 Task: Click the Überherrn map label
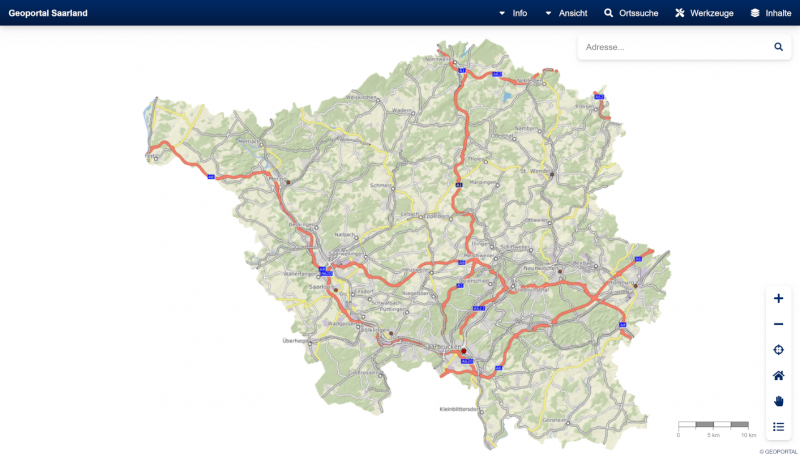tap(295, 341)
